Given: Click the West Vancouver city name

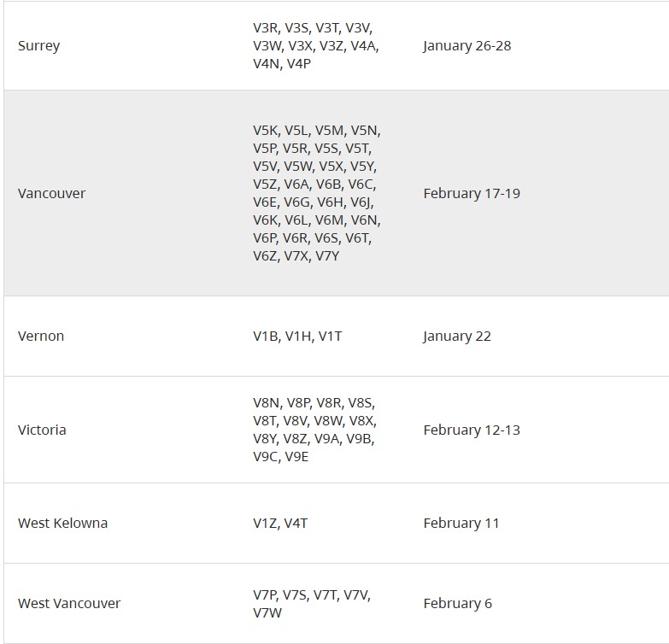Looking at the screenshot, I should pyautogui.click(x=69, y=604).
